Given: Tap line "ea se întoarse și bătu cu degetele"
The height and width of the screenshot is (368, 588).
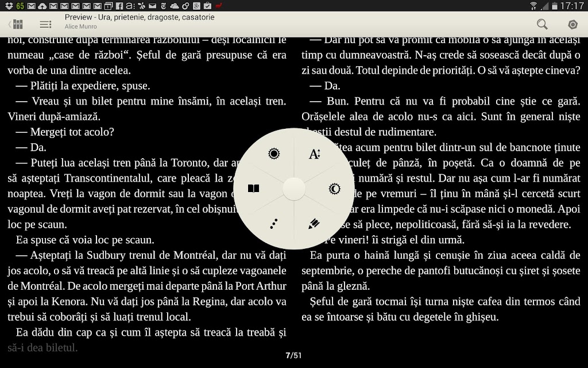Looking at the screenshot, I should (x=400, y=317).
